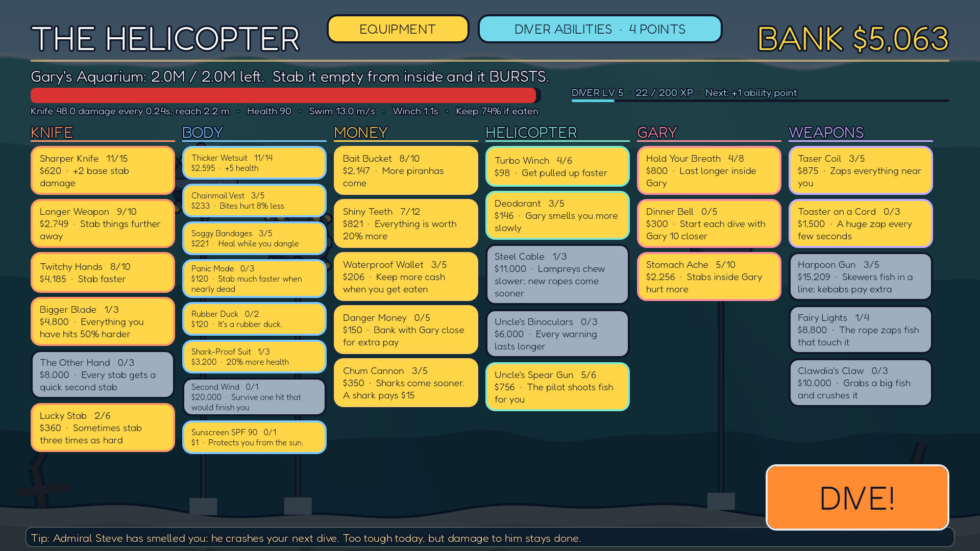
Task: Select the Fairy Lights upgrade card
Action: point(861,330)
